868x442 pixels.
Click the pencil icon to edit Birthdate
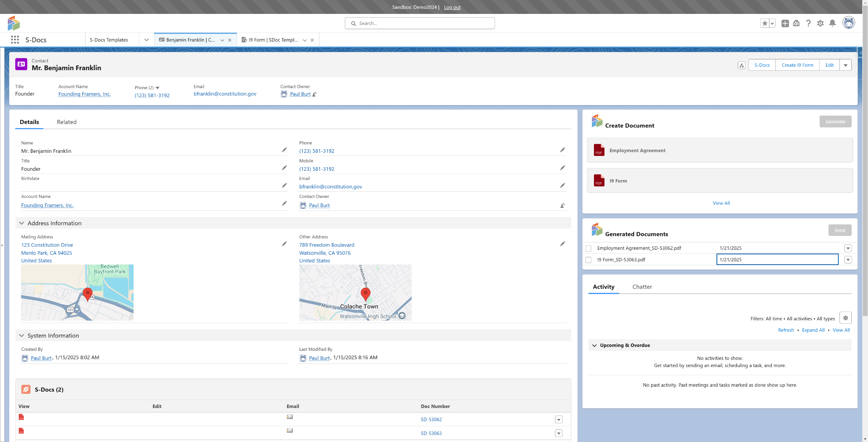[284, 185]
